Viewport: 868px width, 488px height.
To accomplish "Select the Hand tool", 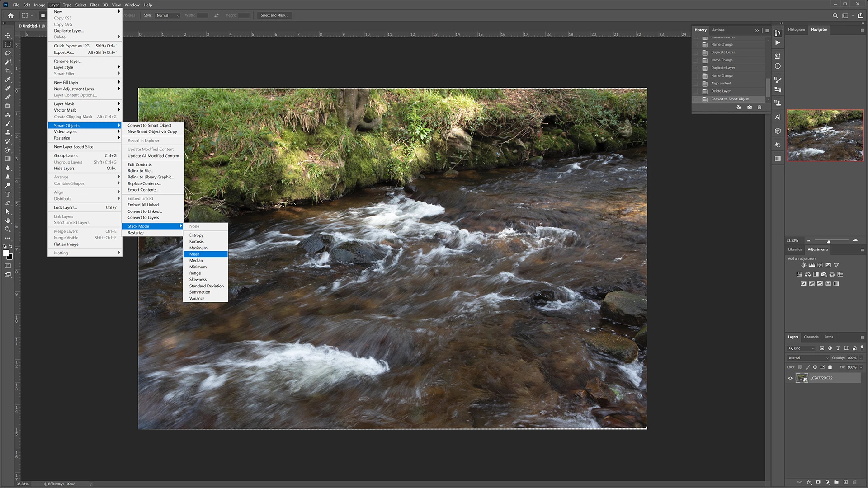I will (8, 221).
